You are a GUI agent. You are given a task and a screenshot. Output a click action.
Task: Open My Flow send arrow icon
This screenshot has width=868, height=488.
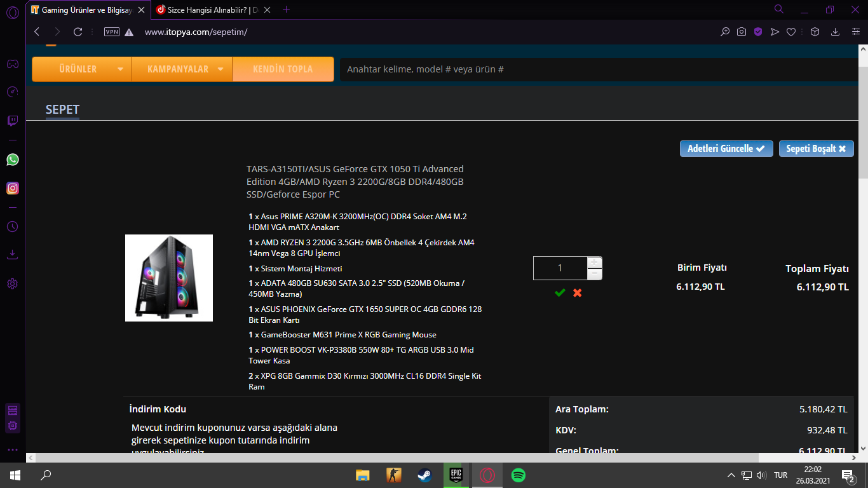tap(775, 32)
